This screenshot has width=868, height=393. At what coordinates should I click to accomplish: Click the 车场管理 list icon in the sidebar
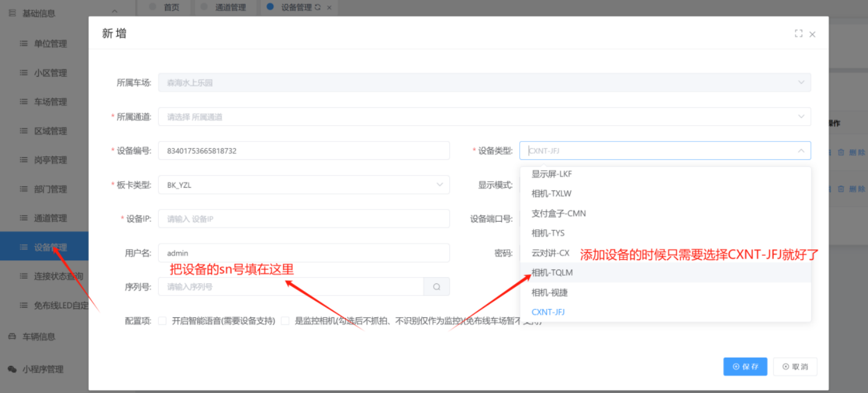(x=24, y=102)
